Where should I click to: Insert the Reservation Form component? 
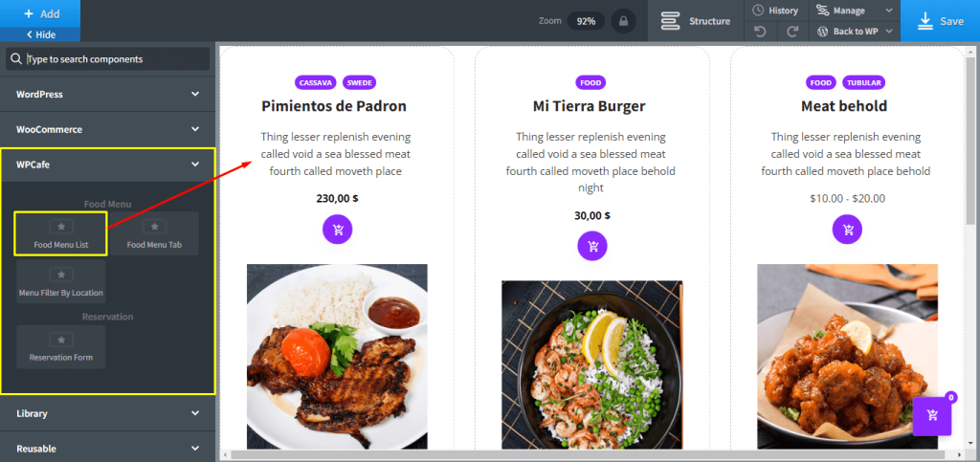point(61,346)
